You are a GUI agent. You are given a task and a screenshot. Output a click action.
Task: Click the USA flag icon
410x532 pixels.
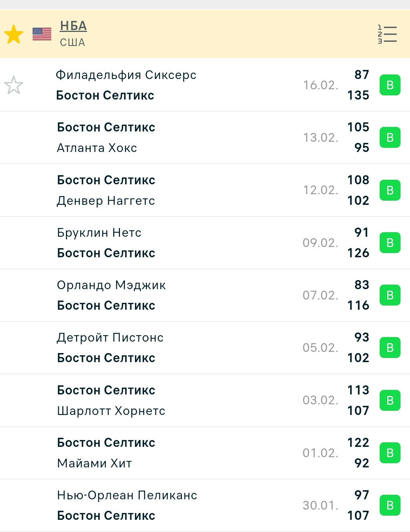(42, 34)
